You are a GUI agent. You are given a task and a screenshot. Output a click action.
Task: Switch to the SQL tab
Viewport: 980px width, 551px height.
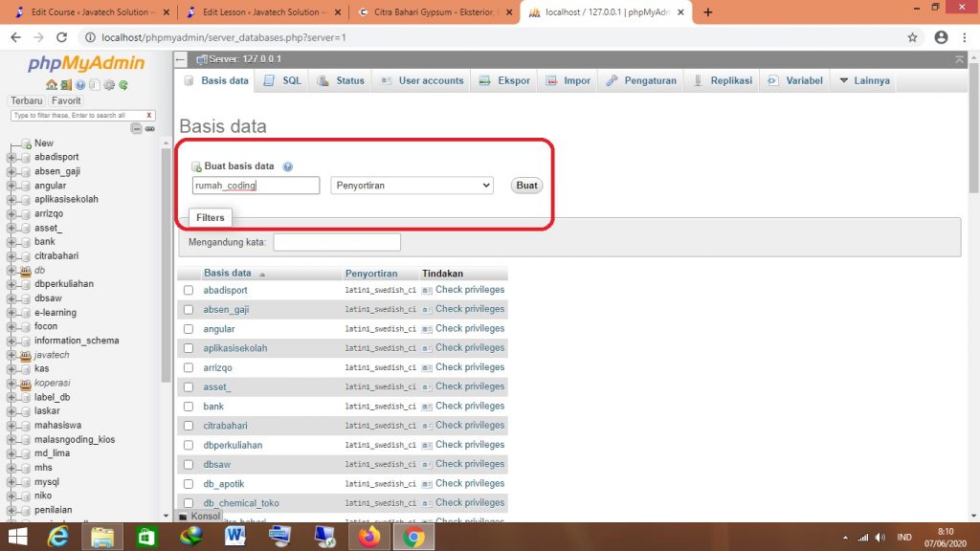[x=282, y=80]
